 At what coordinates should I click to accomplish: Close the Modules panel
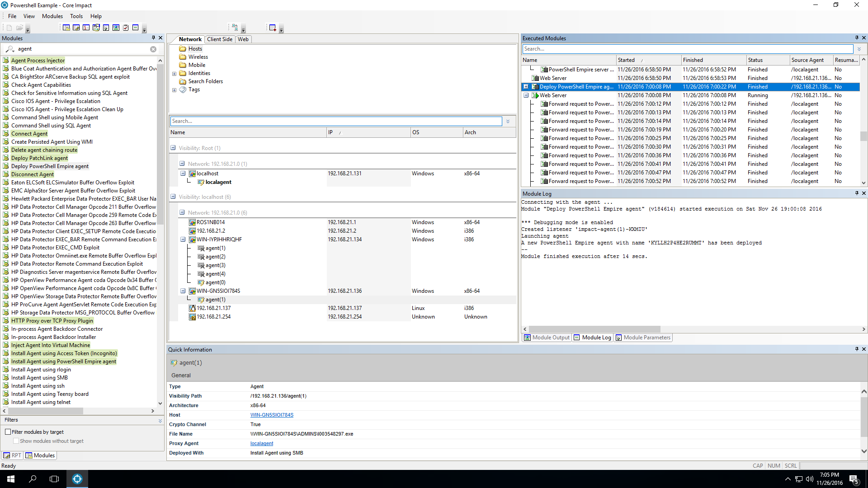(x=160, y=38)
